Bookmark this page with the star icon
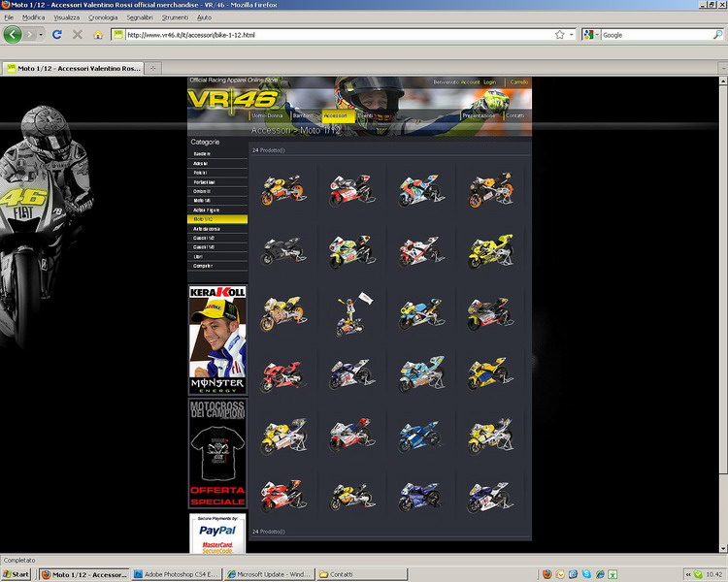The width and height of the screenshot is (728, 582). pos(559,34)
